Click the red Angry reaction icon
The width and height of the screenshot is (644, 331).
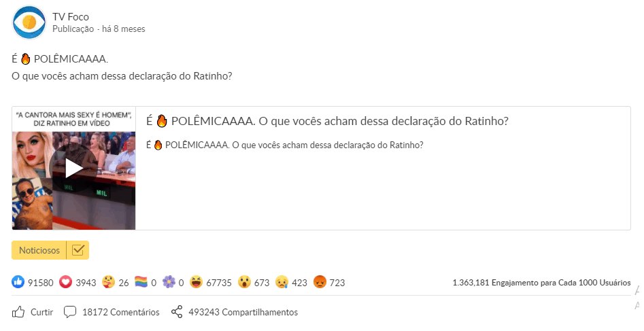[320, 283]
